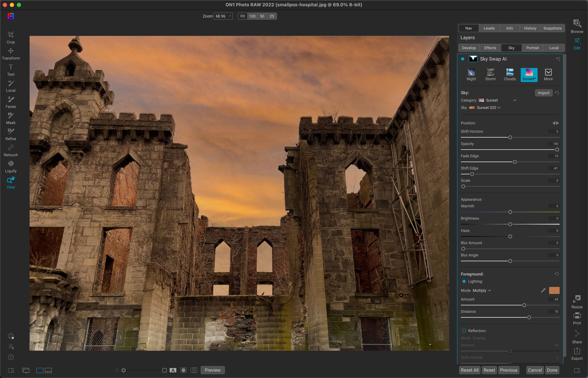
Task: Select the Text tool
Action: click(11, 70)
